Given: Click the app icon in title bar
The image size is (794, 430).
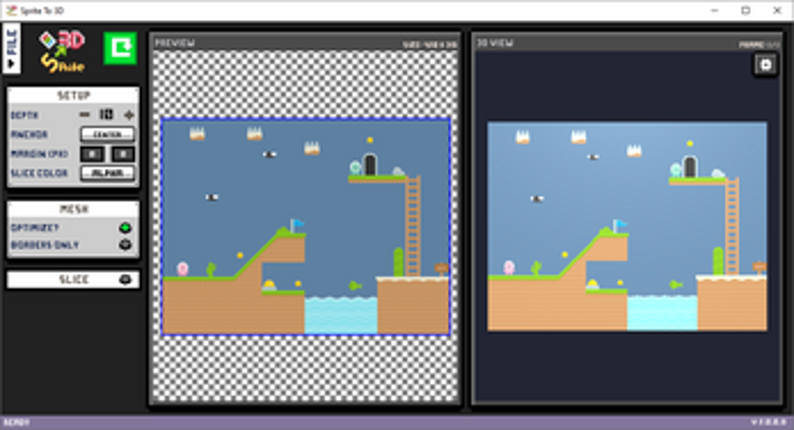Looking at the screenshot, I should tap(11, 10).
